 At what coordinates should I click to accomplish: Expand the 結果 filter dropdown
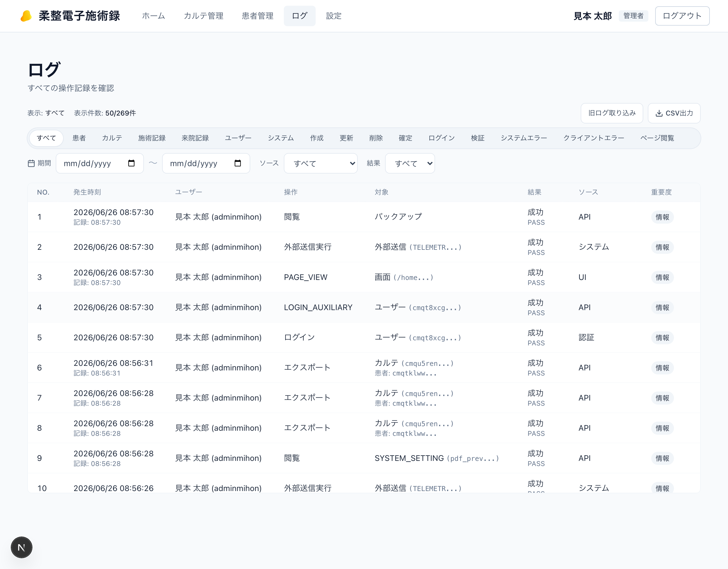[x=410, y=163]
